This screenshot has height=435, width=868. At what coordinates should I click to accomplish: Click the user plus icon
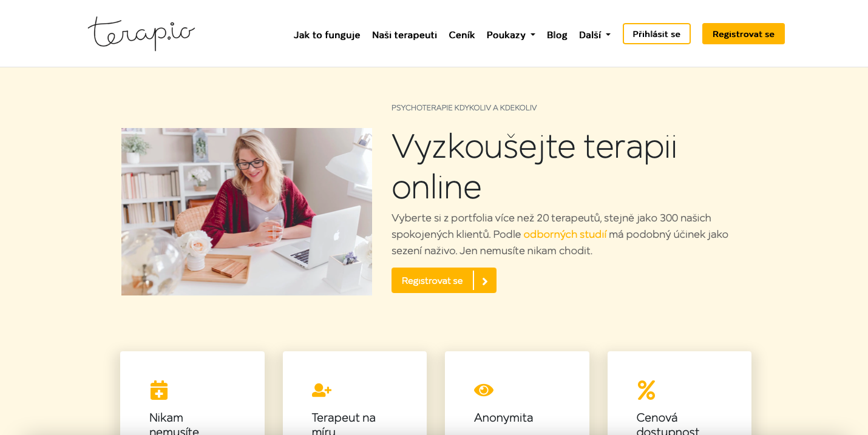click(322, 390)
